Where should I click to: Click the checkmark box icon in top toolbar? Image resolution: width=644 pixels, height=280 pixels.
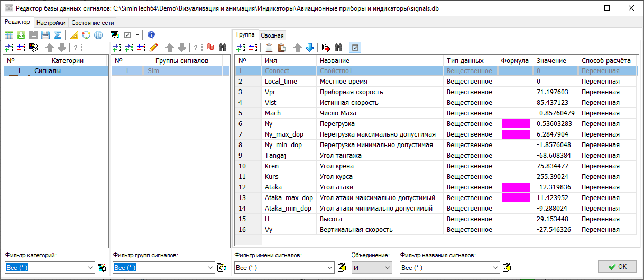tap(127, 35)
